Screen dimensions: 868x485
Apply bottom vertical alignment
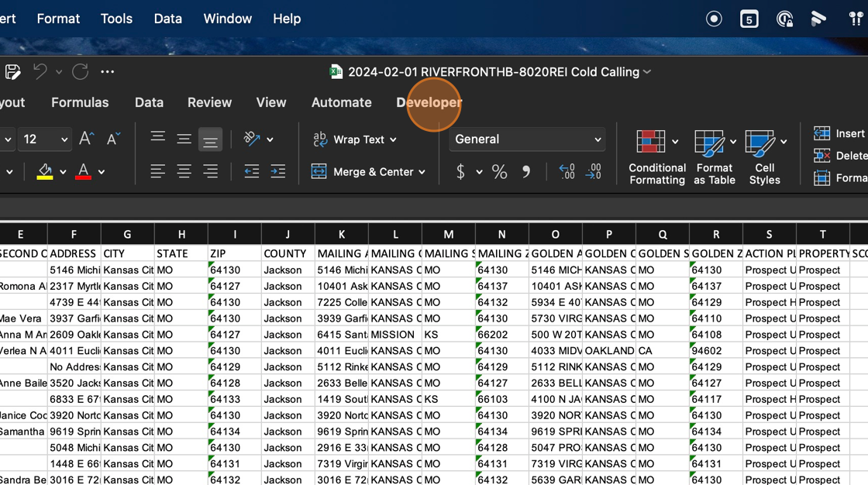[x=210, y=140]
